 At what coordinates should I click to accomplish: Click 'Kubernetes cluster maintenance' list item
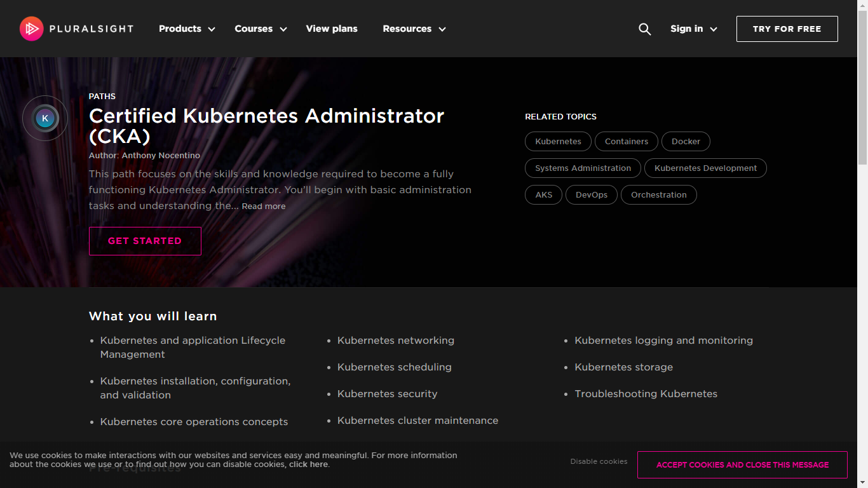(418, 421)
